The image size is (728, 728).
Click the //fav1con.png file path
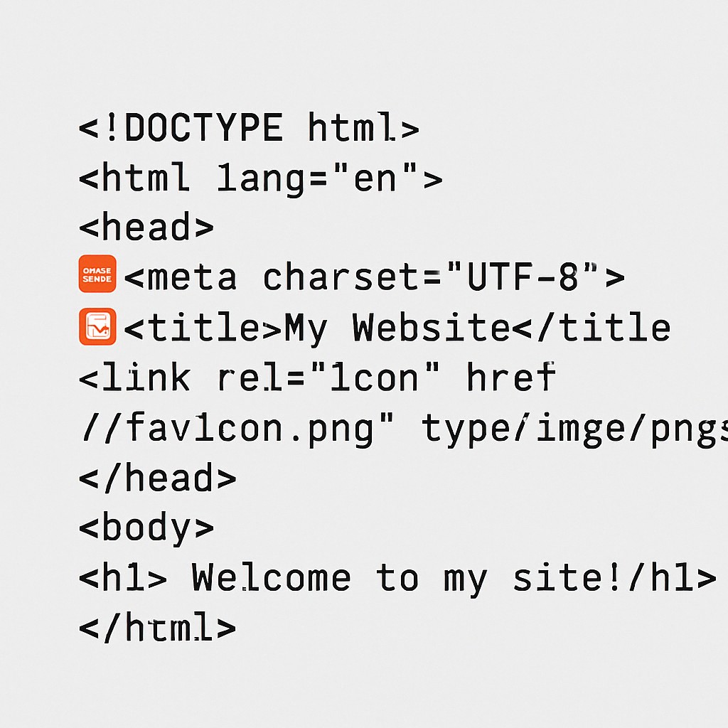[x=237, y=429]
